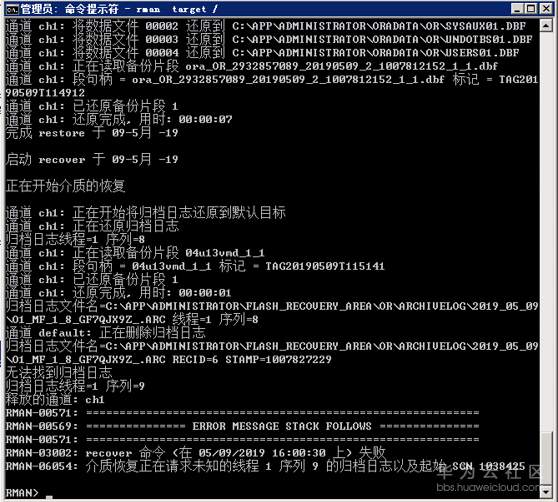
Task: Click the vertical scrollbar thumb
Action: point(546,458)
